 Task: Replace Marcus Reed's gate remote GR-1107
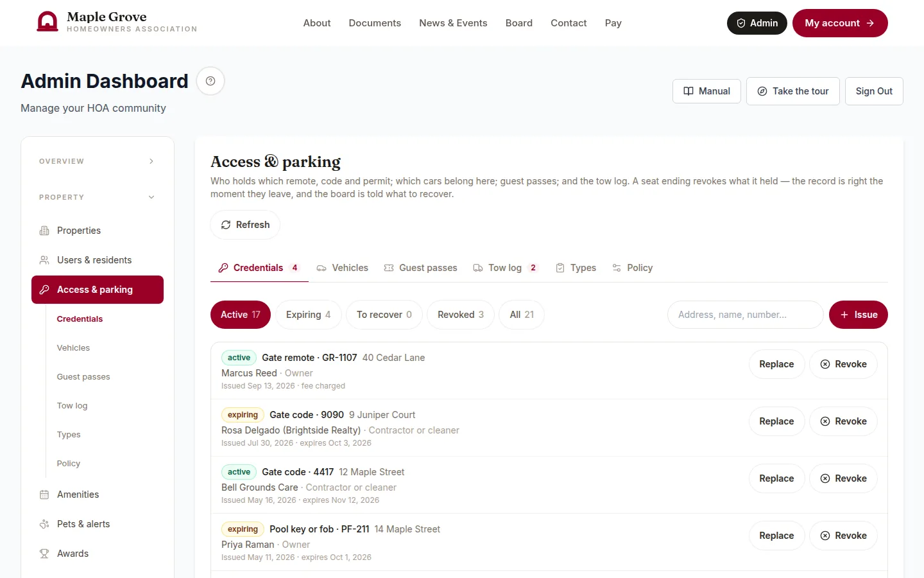click(776, 364)
